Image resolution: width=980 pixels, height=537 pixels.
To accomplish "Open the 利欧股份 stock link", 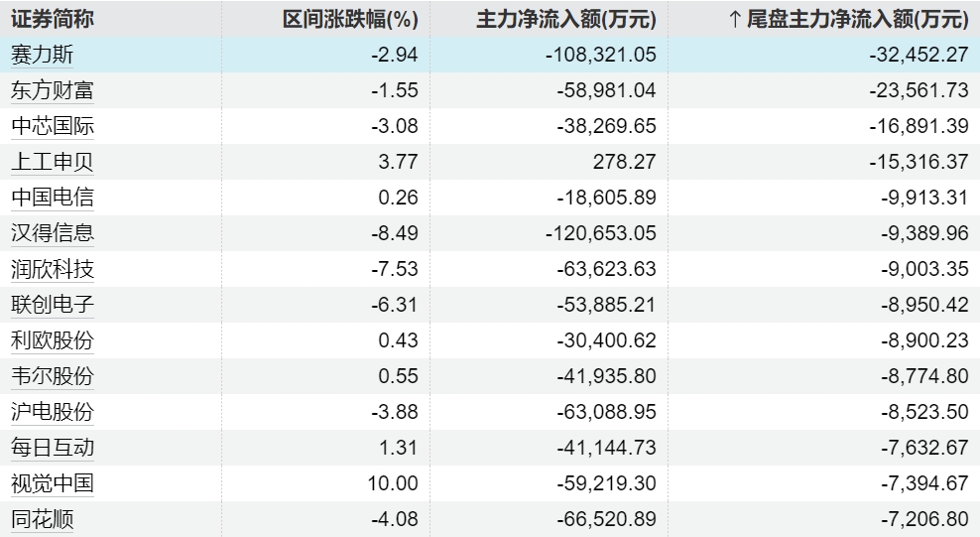I will [53, 340].
